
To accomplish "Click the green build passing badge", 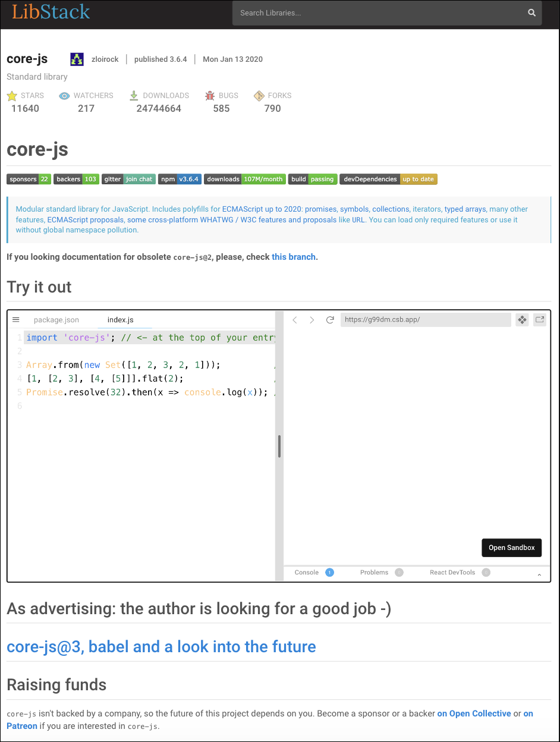I will pyautogui.click(x=313, y=179).
